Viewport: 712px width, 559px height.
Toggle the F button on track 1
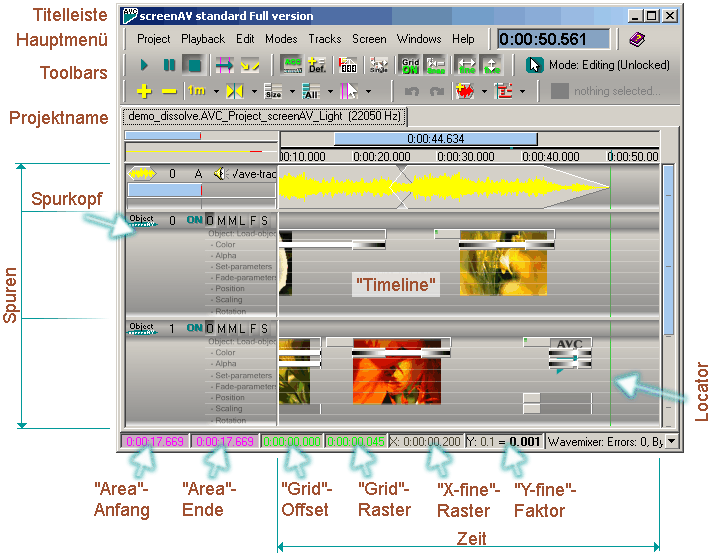click(253, 329)
